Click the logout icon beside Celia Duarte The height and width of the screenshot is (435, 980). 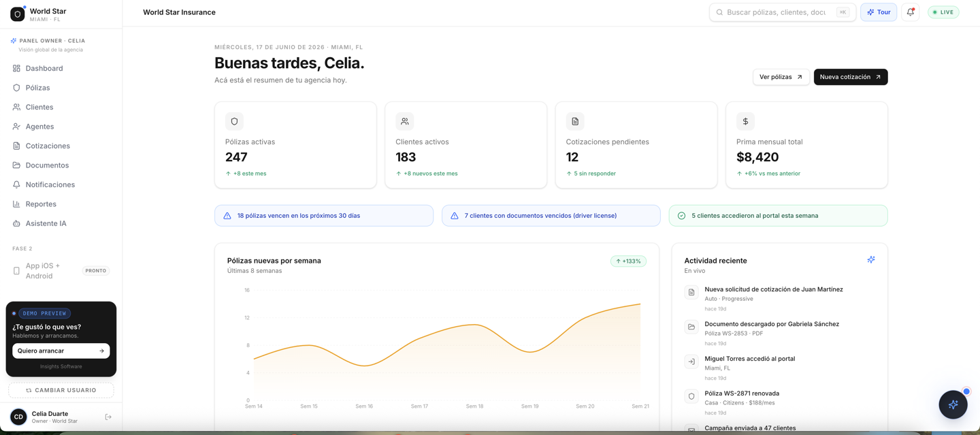[x=108, y=417]
